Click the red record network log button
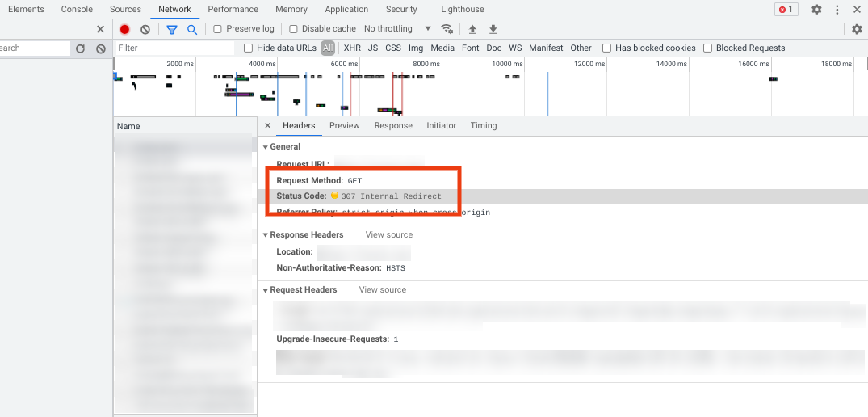868x417 pixels. pos(124,29)
